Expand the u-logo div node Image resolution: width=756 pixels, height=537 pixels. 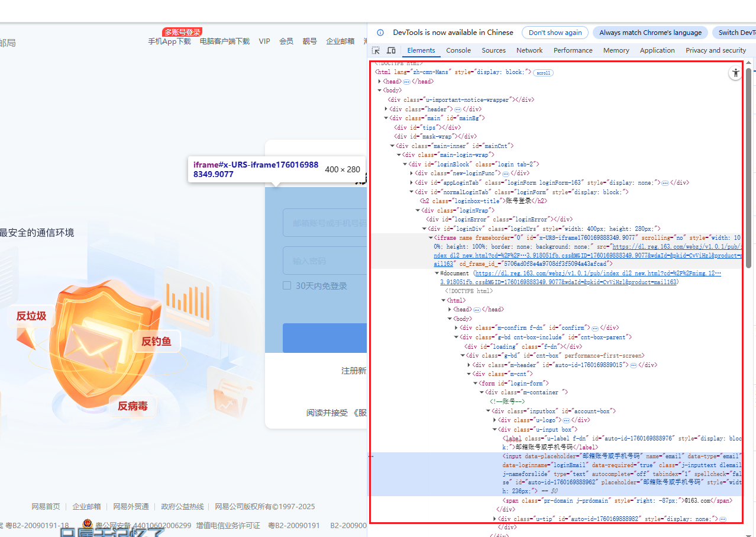pyautogui.click(x=495, y=420)
